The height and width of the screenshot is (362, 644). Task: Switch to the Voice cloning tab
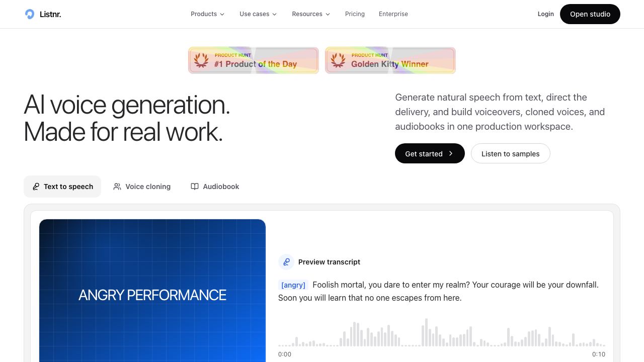point(142,187)
